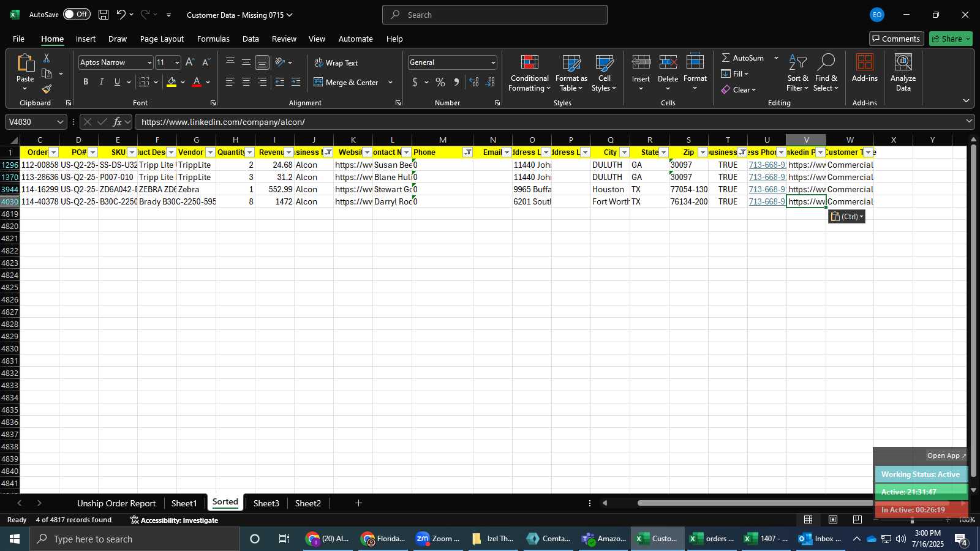Click the Percent Style icon
This screenshot has width=980, height=551.
(440, 82)
